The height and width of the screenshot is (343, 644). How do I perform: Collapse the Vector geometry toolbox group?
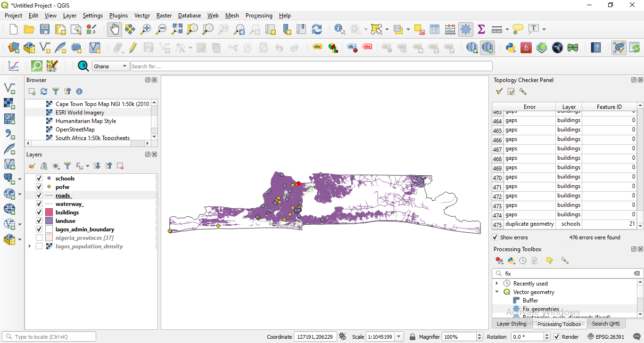click(x=497, y=292)
